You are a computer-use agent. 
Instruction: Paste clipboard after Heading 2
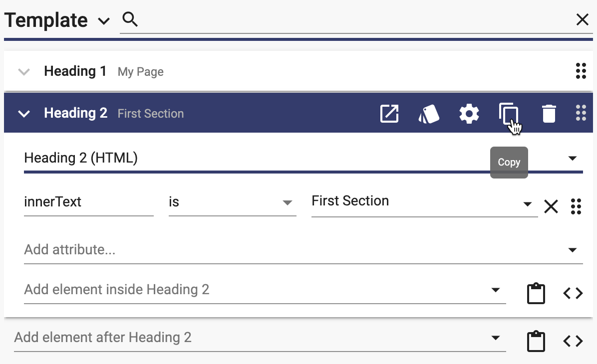(536, 341)
